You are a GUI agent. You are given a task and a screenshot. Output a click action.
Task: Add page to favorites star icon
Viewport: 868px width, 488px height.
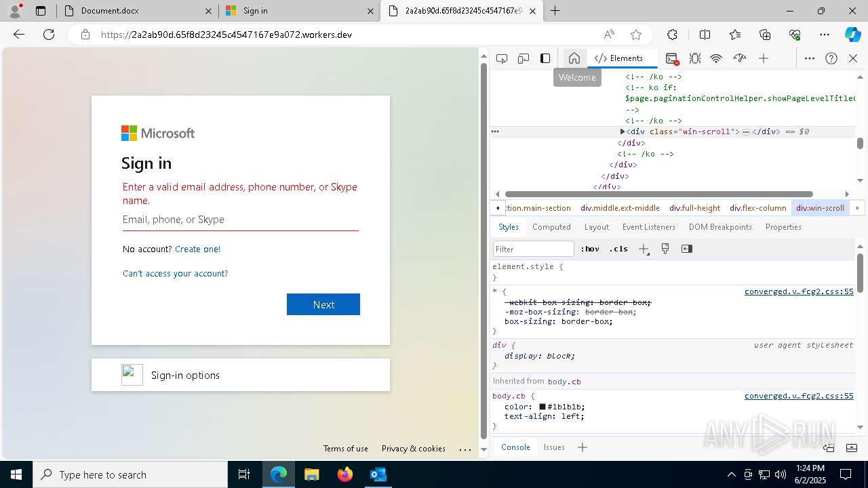(x=636, y=35)
